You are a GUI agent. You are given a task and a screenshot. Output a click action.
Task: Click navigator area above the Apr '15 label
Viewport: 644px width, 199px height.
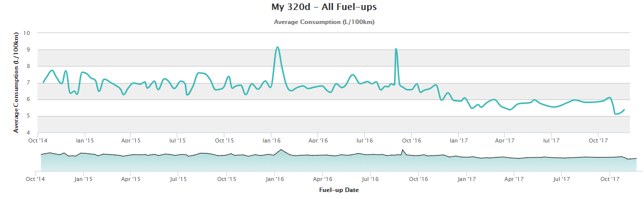coord(130,162)
